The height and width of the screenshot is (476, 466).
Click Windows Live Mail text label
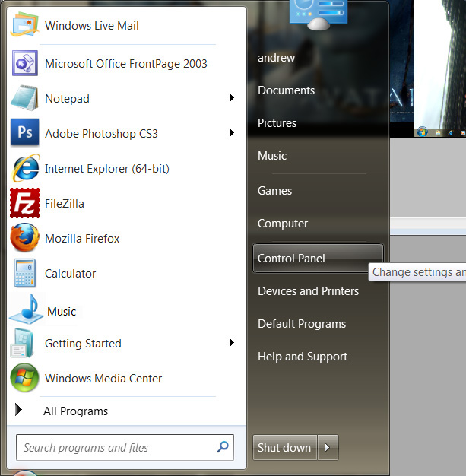[92, 26]
